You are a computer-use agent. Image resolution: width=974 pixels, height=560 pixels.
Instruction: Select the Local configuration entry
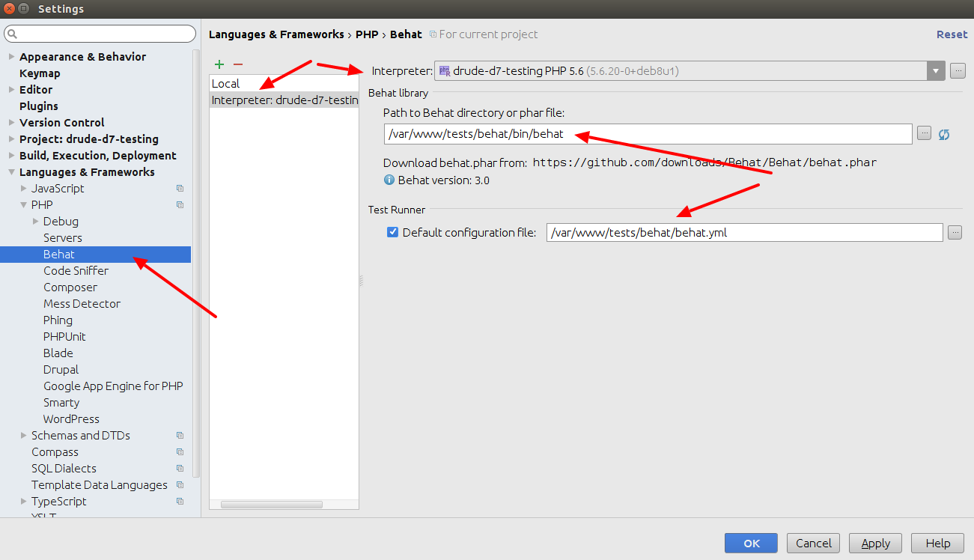[x=284, y=84]
